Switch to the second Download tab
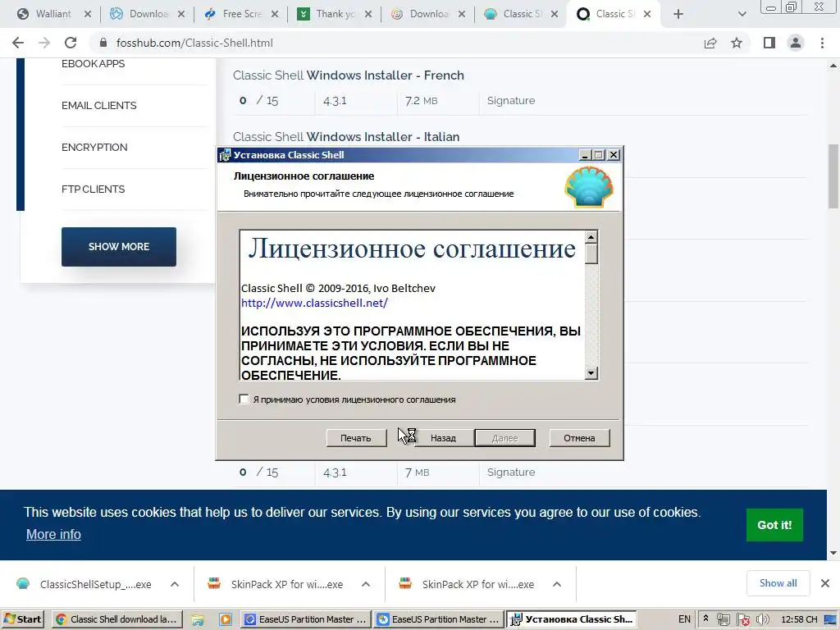840x630 pixels. (x=429, y=14)
